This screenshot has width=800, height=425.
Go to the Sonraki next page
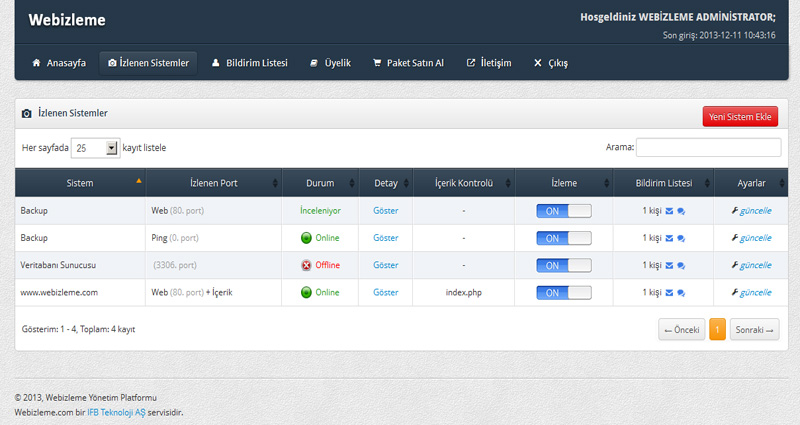754,330
